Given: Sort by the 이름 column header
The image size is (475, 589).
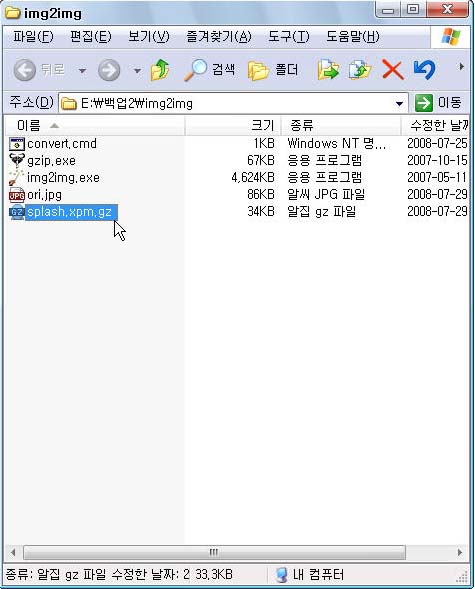Looking at the screenshot, I should tap(94, 125).
